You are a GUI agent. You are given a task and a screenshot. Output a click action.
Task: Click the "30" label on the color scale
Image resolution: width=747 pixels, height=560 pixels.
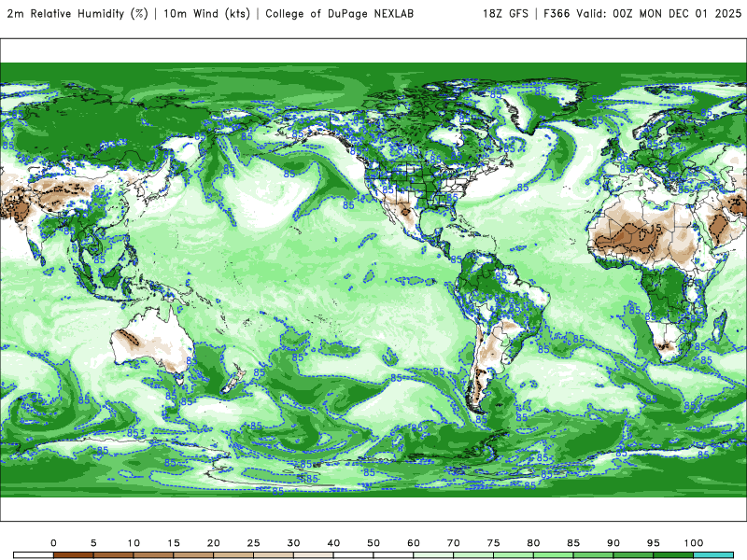293,543
